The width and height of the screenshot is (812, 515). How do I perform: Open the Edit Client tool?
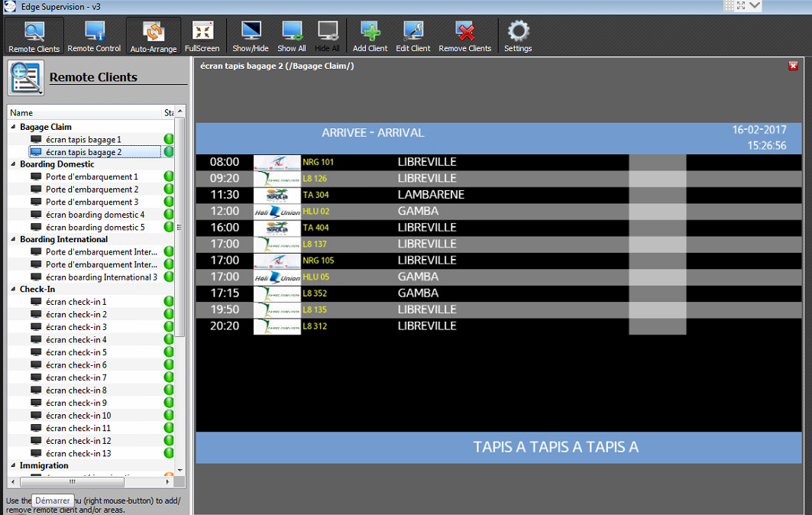tap(413, 36)
